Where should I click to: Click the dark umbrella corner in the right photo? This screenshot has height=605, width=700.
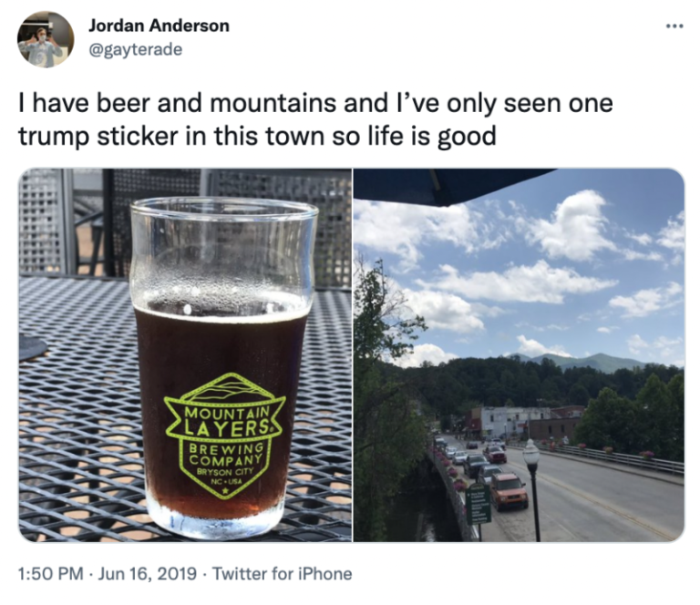[x=453, y=185]
